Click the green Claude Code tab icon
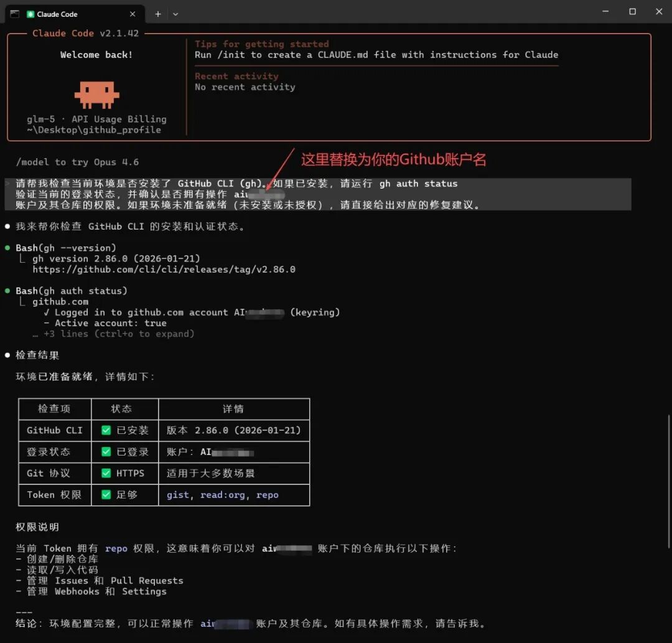The image size is (672, 643). (x=30, y=14)
